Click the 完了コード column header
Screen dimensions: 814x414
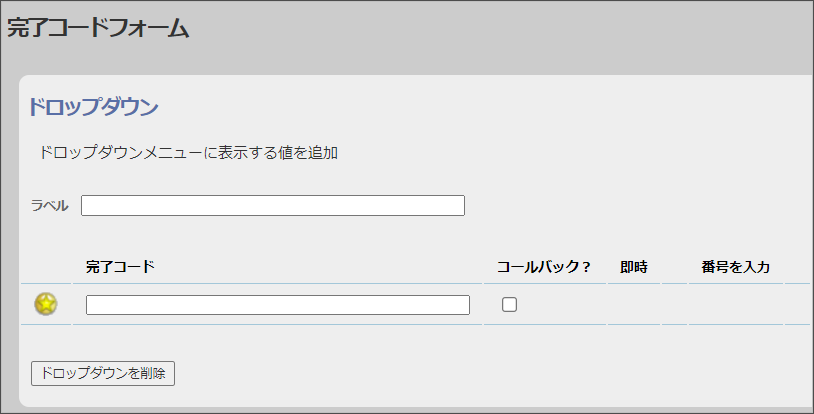point(120,266)
